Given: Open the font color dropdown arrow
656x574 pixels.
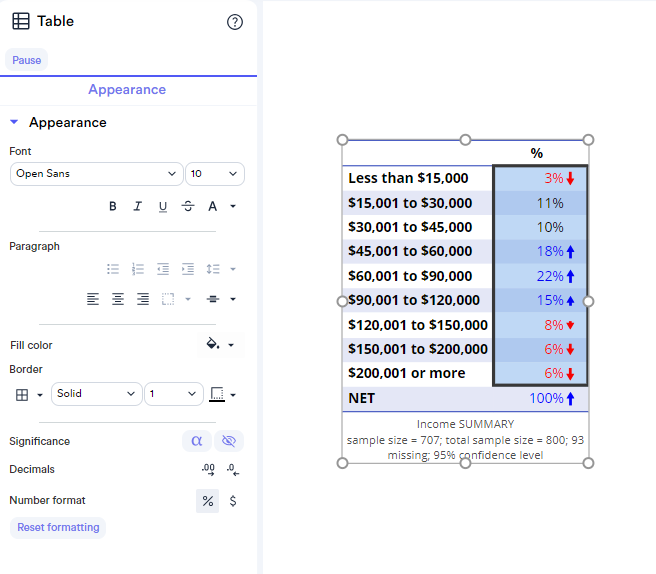Looking at the screenshot, I should pyautogui.click(x=233, y=206).
